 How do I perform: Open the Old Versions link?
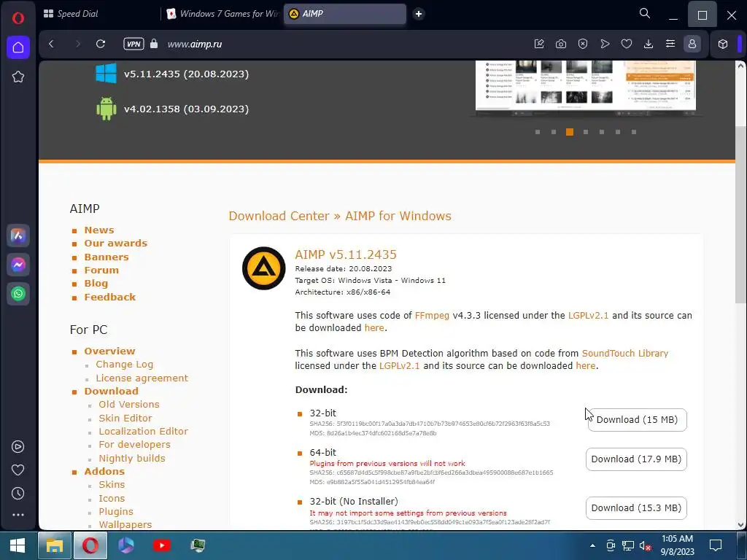pyautogui.click(x=129, y=404)
